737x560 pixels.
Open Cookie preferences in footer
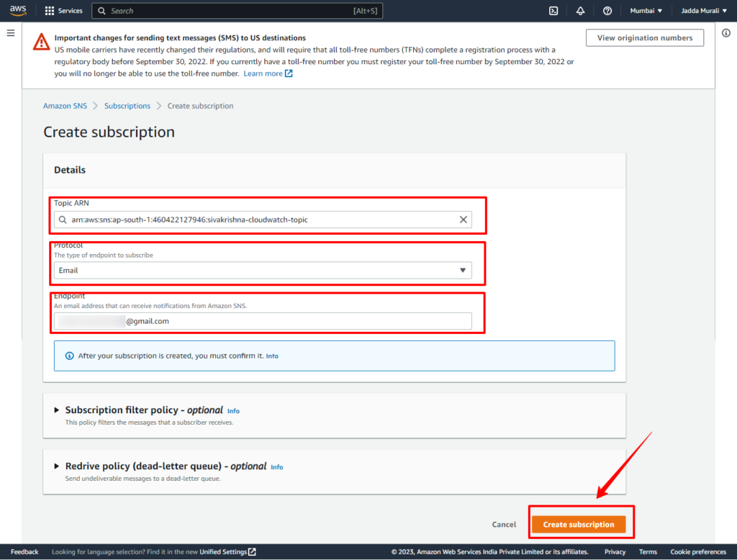point(698,551)
